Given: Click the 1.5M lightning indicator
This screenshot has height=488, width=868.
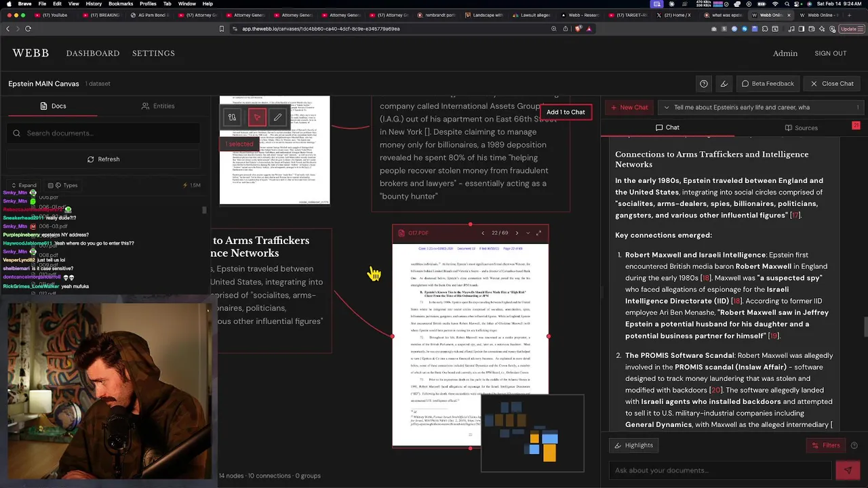Looking at the screenshot, I should pyautogui.click(x=192, y=185).
